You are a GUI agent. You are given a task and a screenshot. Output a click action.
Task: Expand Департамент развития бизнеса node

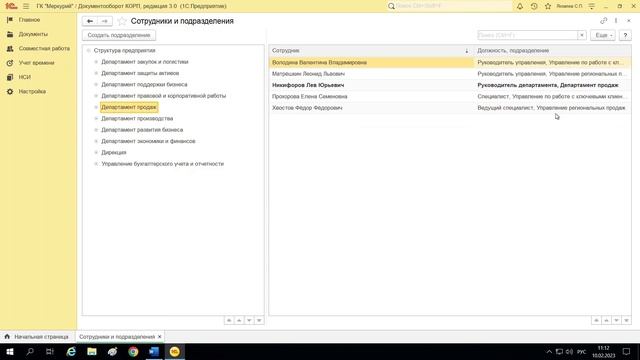point(96,130)
